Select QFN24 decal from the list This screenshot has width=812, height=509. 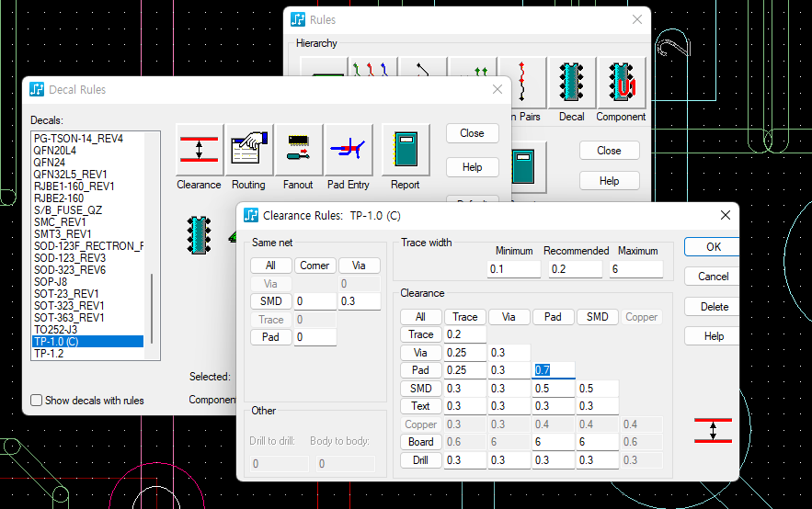click(x=50, y=163)
